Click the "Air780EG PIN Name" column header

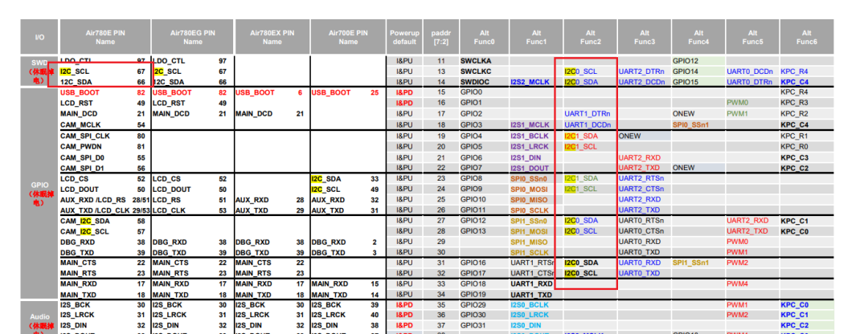click(193, 38)
